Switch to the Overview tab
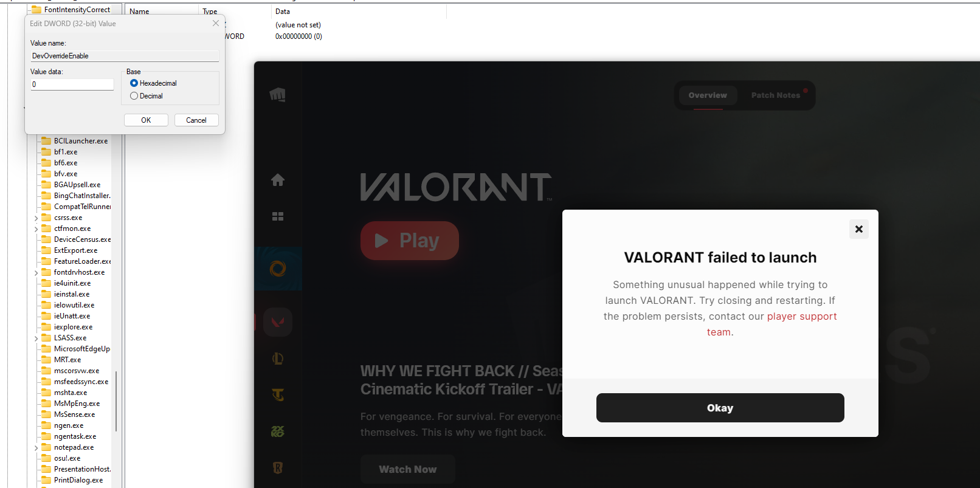Image resolution: width=980 pixels, height=488 pixels. [708, 95]
